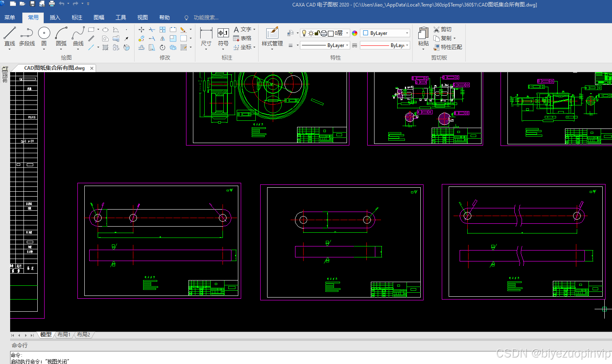This screenshot has height=364, width=612.
Task: Click the move (translate) modify tool
Action: pos(141,30)
